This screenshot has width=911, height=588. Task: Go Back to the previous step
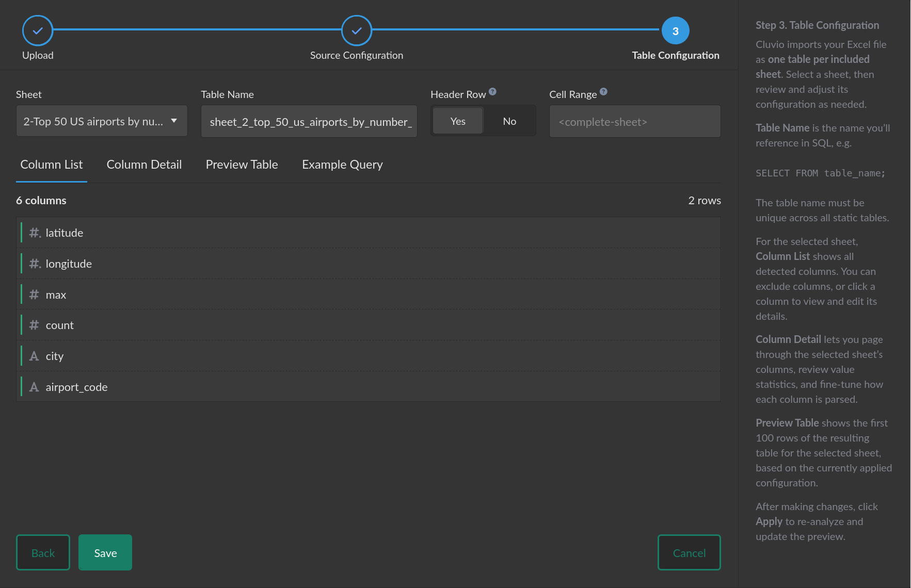click(43, 553)
